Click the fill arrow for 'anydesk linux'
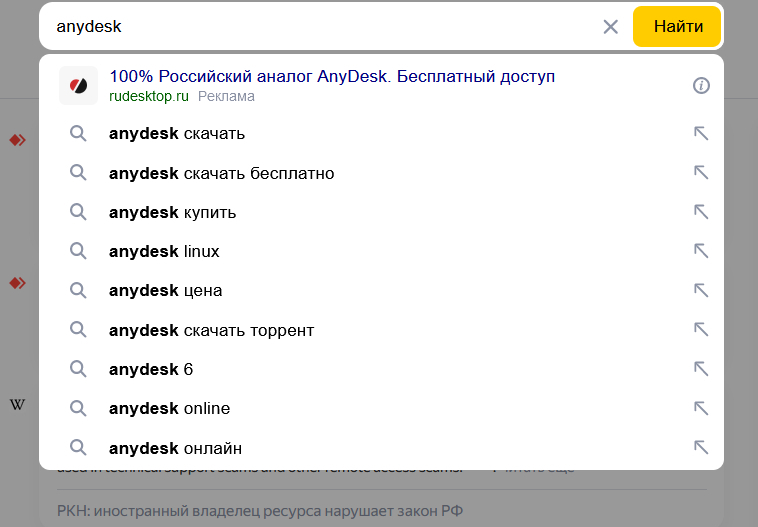 point(701,251)
